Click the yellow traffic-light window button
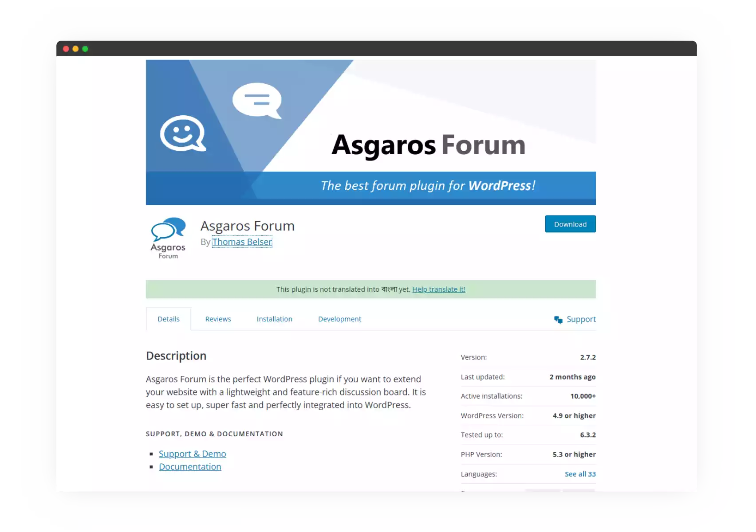756x532 pixels. click(75, 49)
